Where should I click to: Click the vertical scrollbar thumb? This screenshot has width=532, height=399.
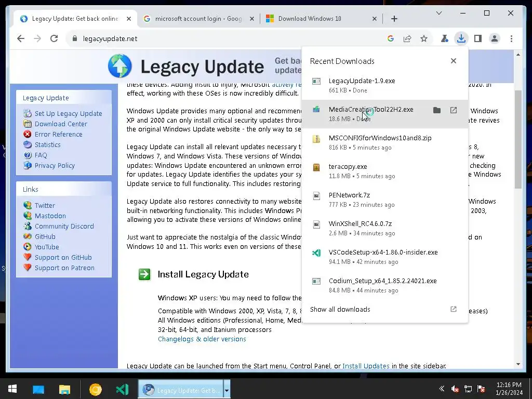coord(518,139)
